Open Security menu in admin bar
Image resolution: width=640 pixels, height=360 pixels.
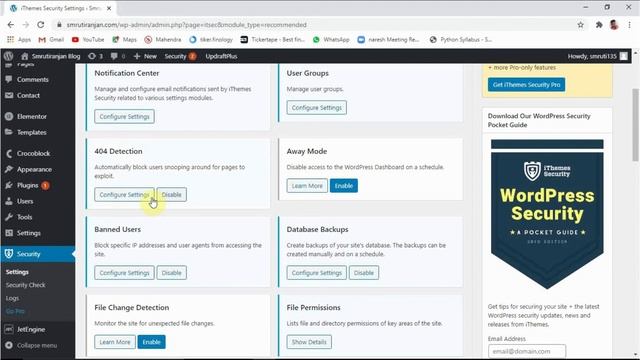click(180, 56)
